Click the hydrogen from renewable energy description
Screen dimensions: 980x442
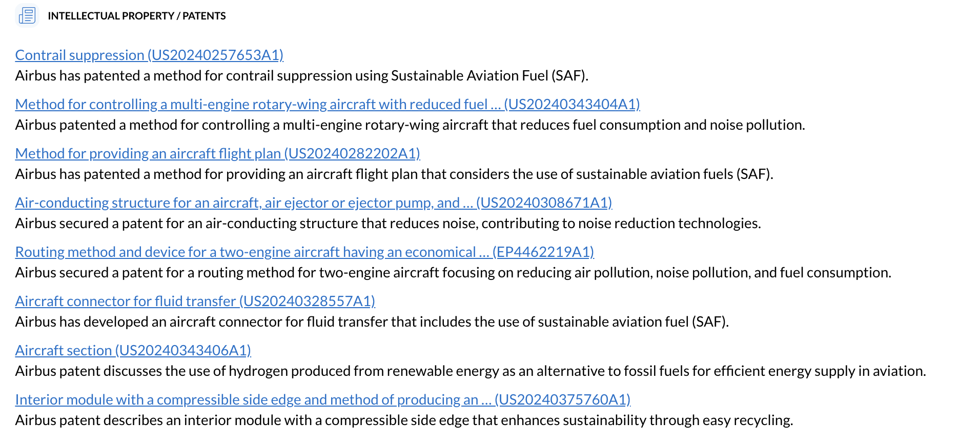click(470, 371)
